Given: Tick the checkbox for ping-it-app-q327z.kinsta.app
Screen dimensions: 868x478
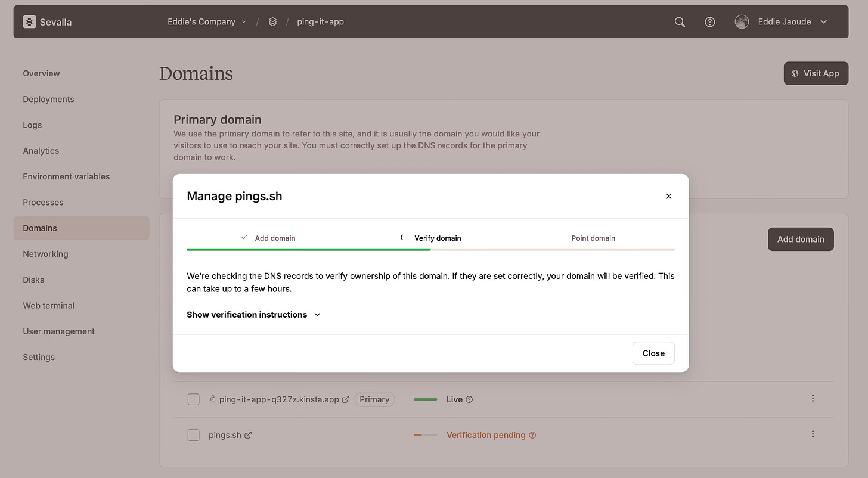Looking at the screenshot, I should [193, 399].
